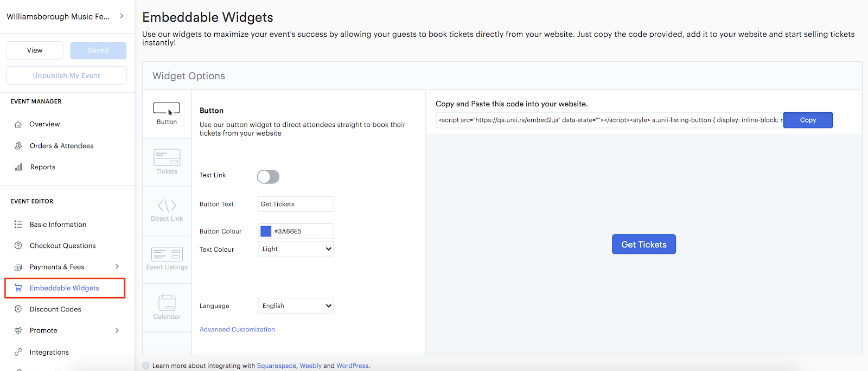Go to Orders & Attendees

(x=61, y=145)
